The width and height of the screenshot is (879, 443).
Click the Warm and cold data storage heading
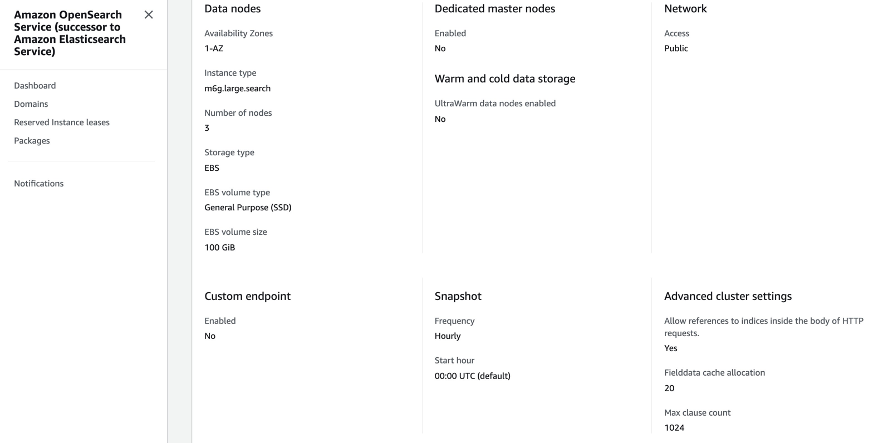[x=505, y=79]
